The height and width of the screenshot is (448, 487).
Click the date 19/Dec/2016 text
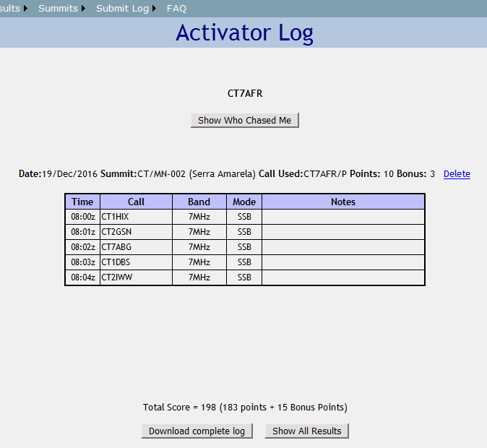tap(69, 173)
